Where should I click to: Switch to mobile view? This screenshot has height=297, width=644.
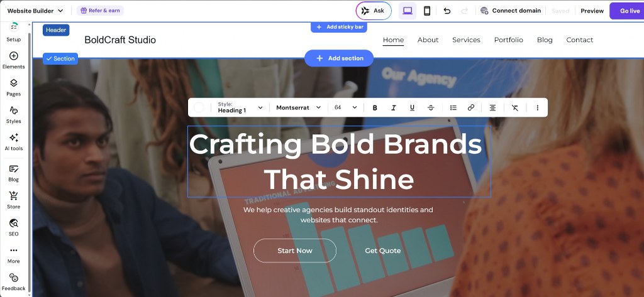coord(427,11)
